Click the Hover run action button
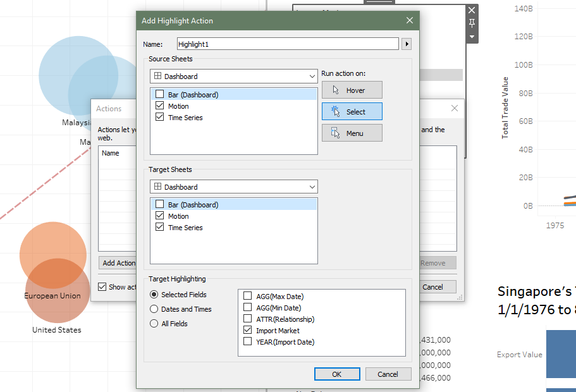This screenshot has height=392, width=576. tap(352, 90)
